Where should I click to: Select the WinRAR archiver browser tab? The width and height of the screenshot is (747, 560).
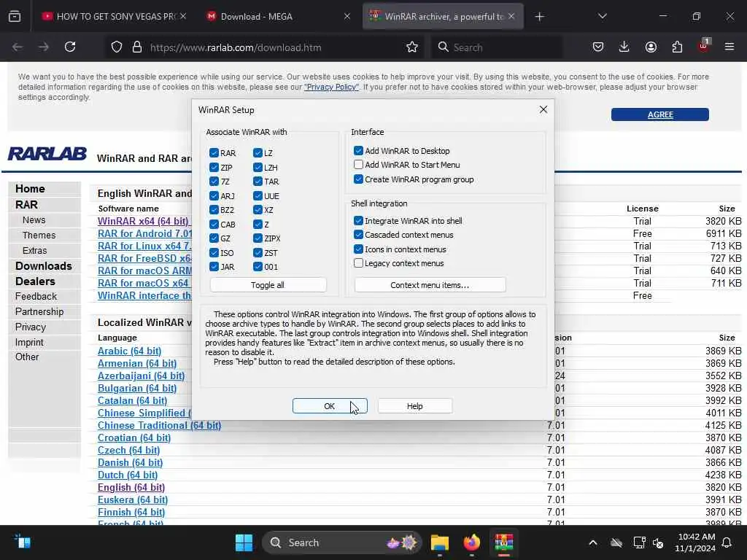442,16
